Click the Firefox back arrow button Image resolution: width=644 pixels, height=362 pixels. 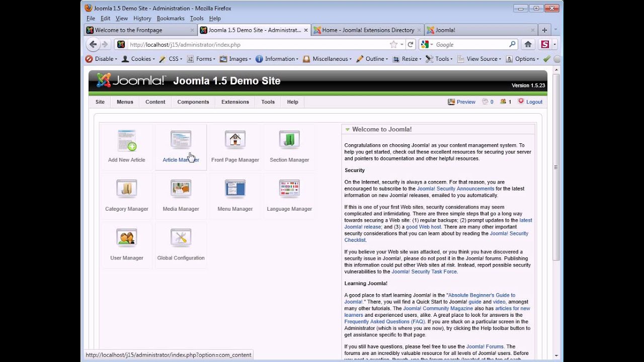click(x=93, y=44)
